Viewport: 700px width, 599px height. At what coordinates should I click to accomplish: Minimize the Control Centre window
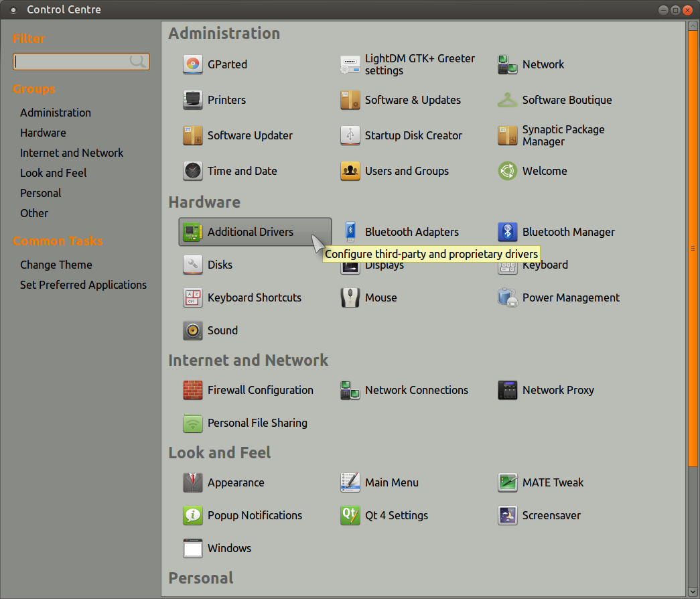click(x=663, y=10)
